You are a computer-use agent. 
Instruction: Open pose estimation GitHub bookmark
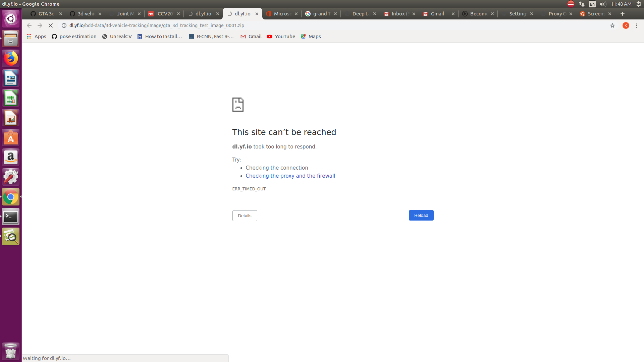74,37
